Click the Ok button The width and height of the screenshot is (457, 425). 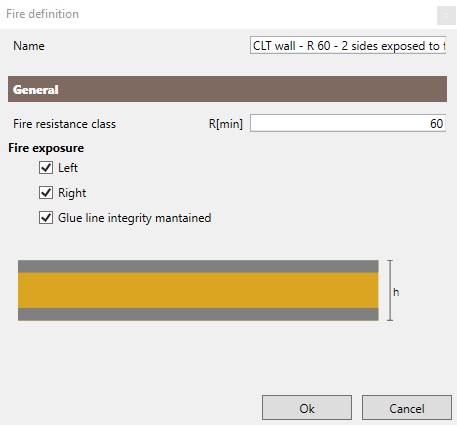click(307, 408)
